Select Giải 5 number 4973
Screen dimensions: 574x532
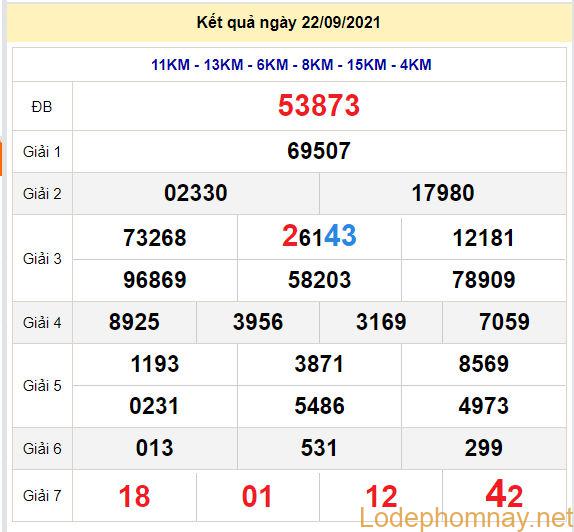click(x=484, y=406)
